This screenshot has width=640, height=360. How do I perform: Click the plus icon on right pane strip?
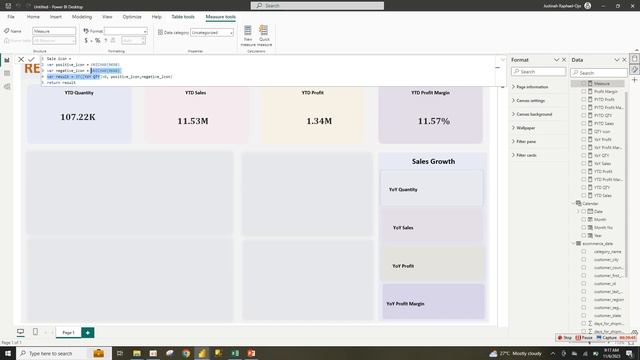[x=635, y=80]
